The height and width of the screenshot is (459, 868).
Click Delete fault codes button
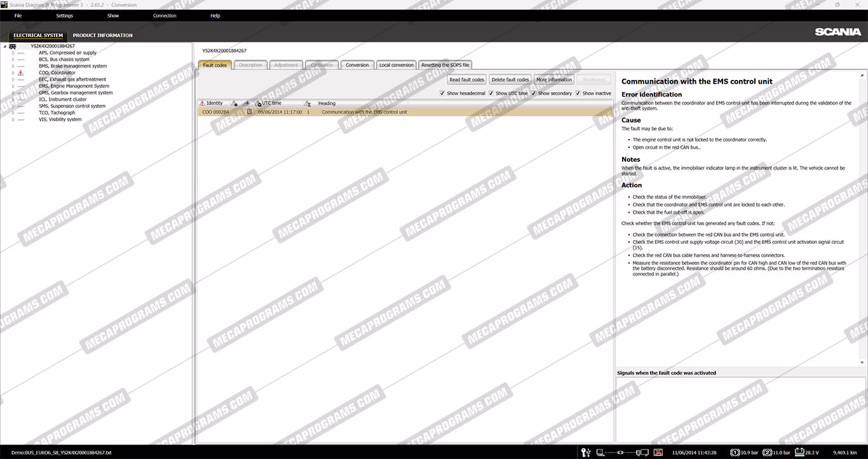[510, 79]
